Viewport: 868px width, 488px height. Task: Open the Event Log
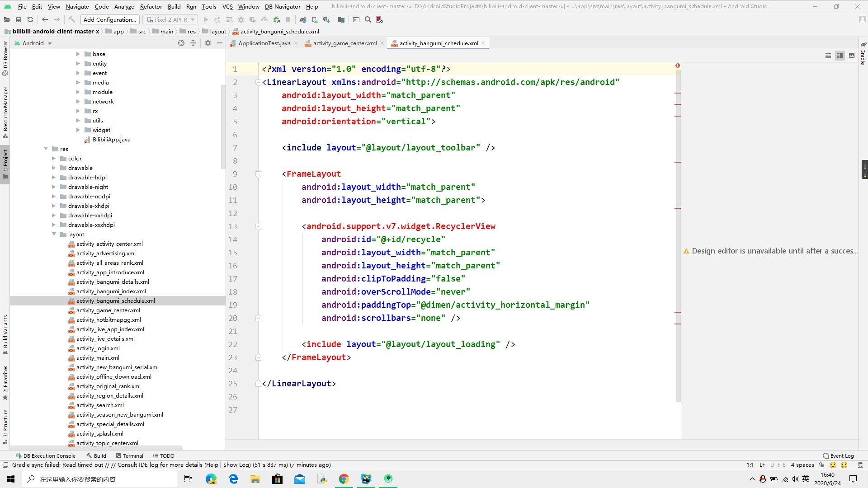[x=839, y=455]
